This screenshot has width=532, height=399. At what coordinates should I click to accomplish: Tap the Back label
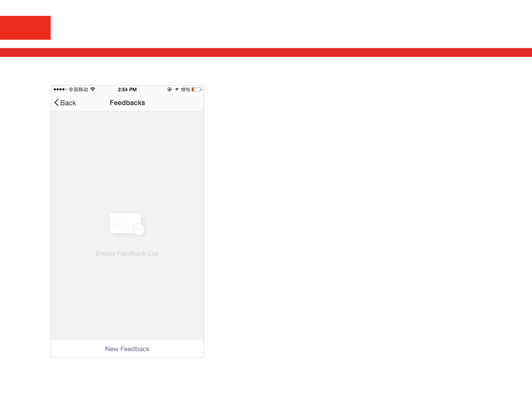[68, 103]
